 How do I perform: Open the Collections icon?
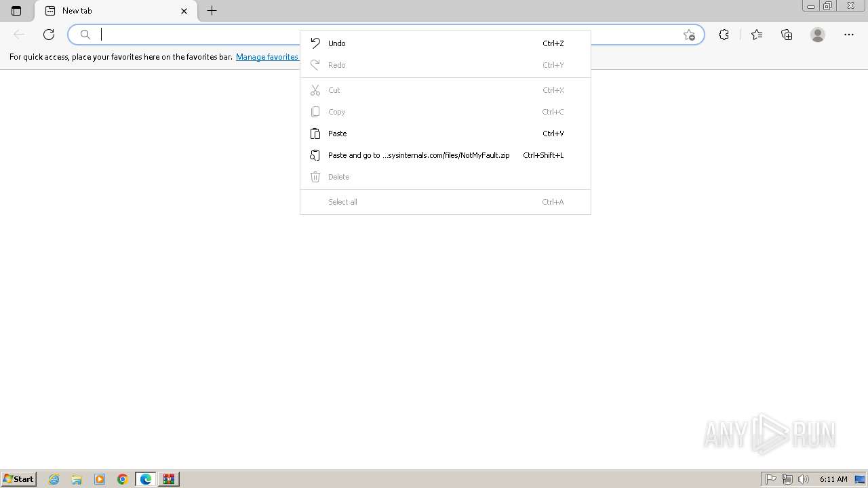click(x=787, y=35)
